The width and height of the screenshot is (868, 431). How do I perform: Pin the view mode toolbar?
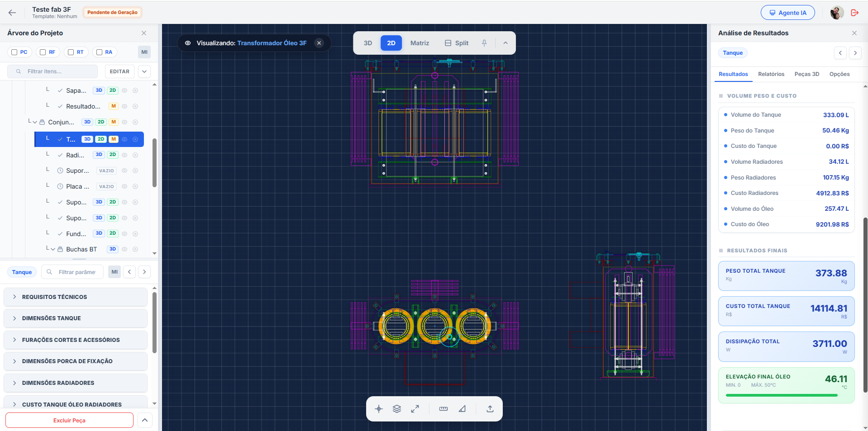[484, 43]
